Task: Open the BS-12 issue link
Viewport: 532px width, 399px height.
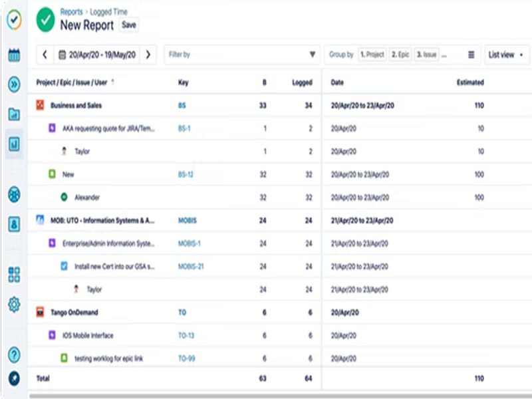Action: click(186, 175)
